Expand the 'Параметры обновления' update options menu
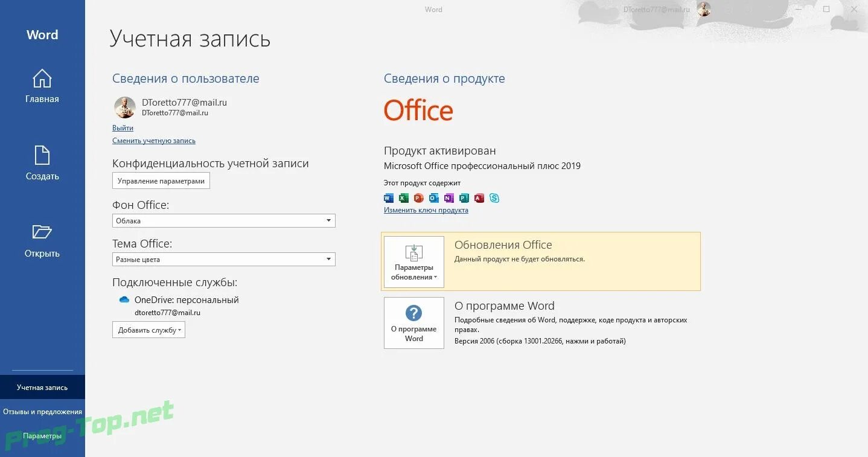868x457 pixels. [x=413, y=261]
